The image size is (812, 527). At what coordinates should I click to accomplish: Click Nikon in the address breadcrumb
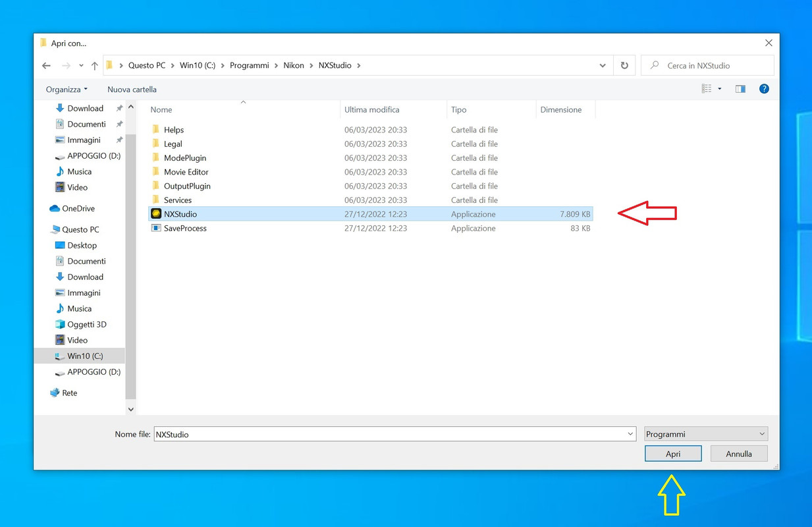pos(294,66)
